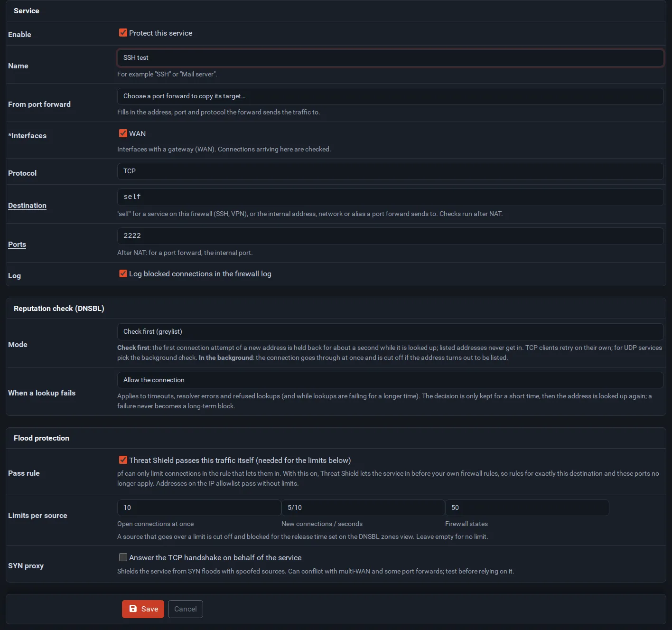The height and width of the screenshot is (630, 672).
Task: Click the underlined Name label link
Action: [x=18, y=66]
